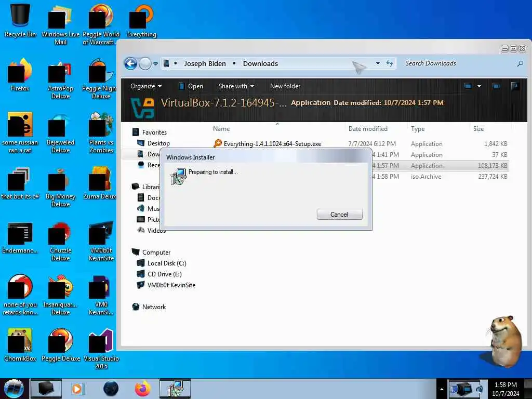Sort by the Name column header
The height and width of the screenshot is (399, 532).
pos(221,129)
